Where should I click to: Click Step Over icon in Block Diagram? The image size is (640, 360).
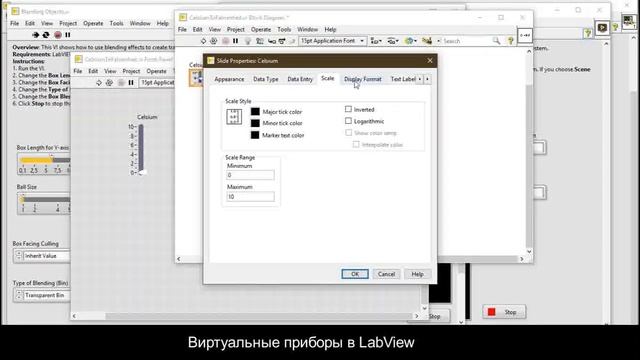coord(282,41)
